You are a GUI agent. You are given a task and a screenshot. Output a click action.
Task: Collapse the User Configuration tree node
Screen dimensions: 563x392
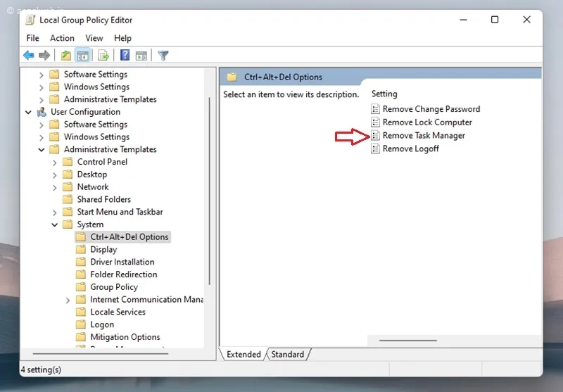point(28,112)
